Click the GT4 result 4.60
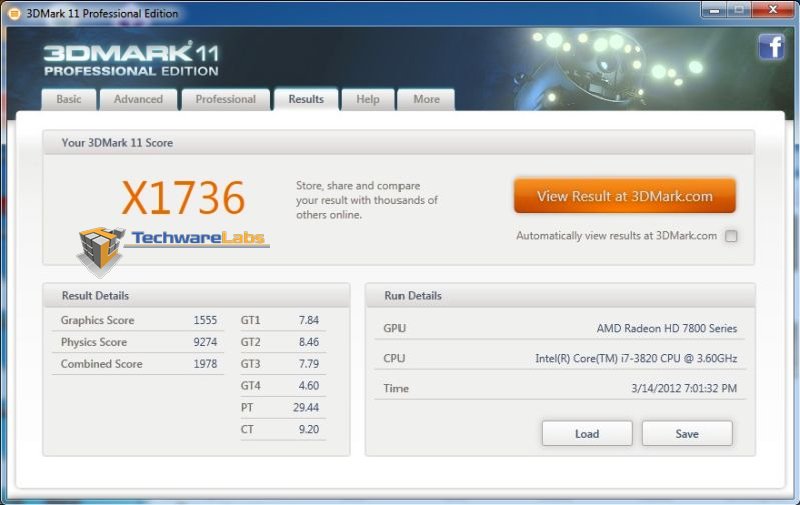This screenshot has height=505, width=800. [309, 386]
